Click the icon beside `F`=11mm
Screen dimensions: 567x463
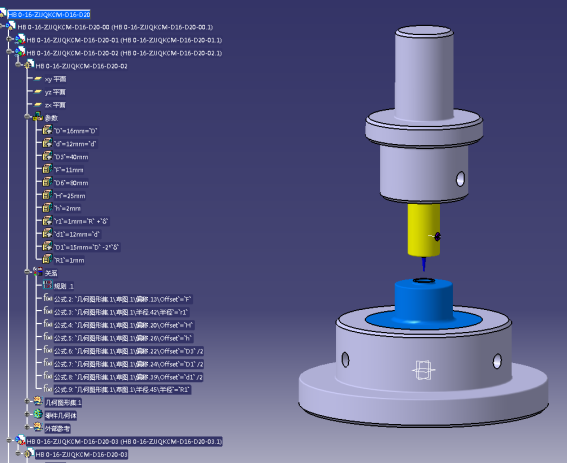coord(47,169)
